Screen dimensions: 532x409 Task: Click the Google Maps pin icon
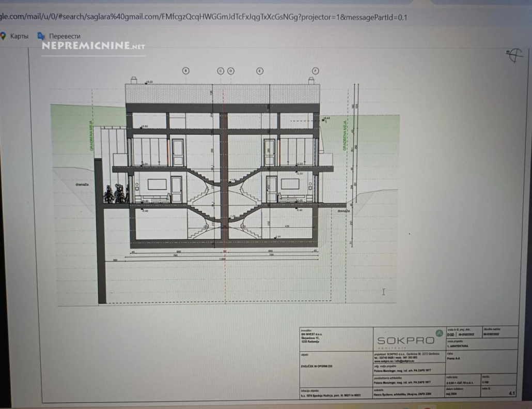3,36
